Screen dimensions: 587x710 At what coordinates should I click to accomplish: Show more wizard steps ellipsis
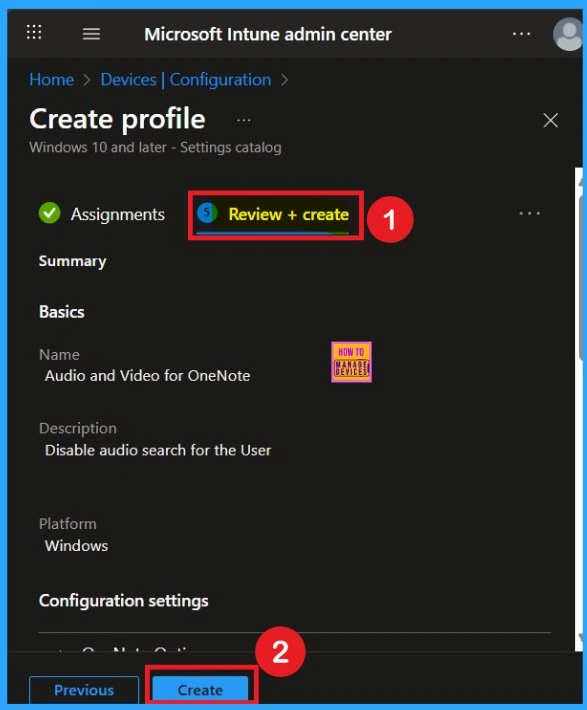[x=529, y=213]
